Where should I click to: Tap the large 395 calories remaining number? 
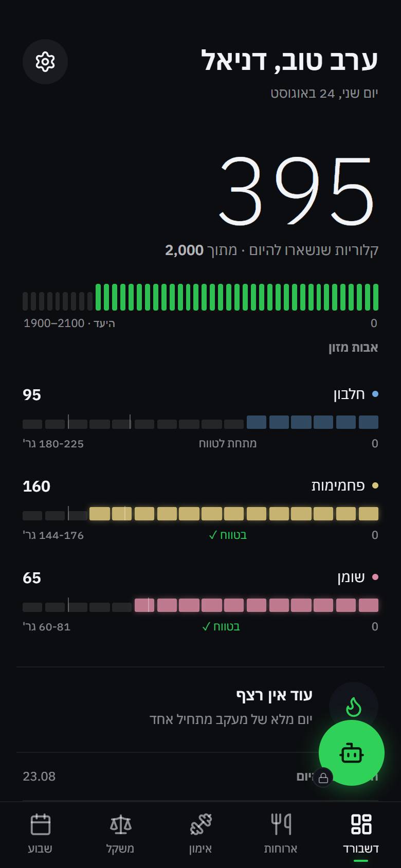point(297,191)
